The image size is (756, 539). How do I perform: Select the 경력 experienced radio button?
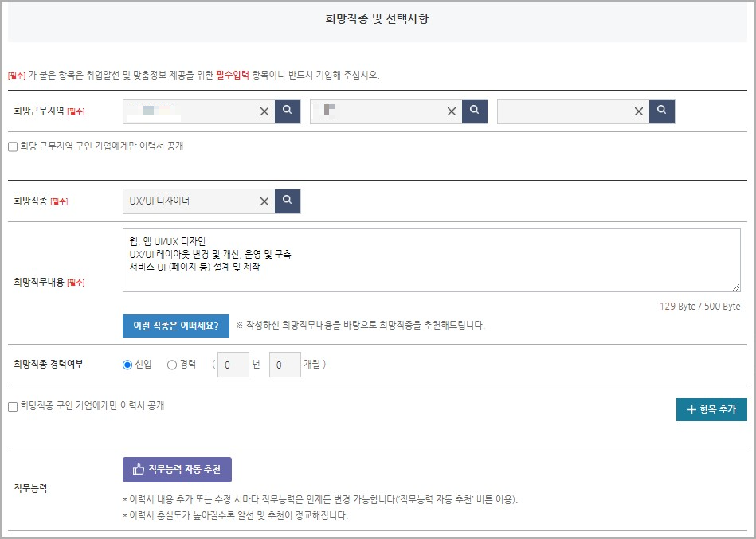tap(174, 365)
